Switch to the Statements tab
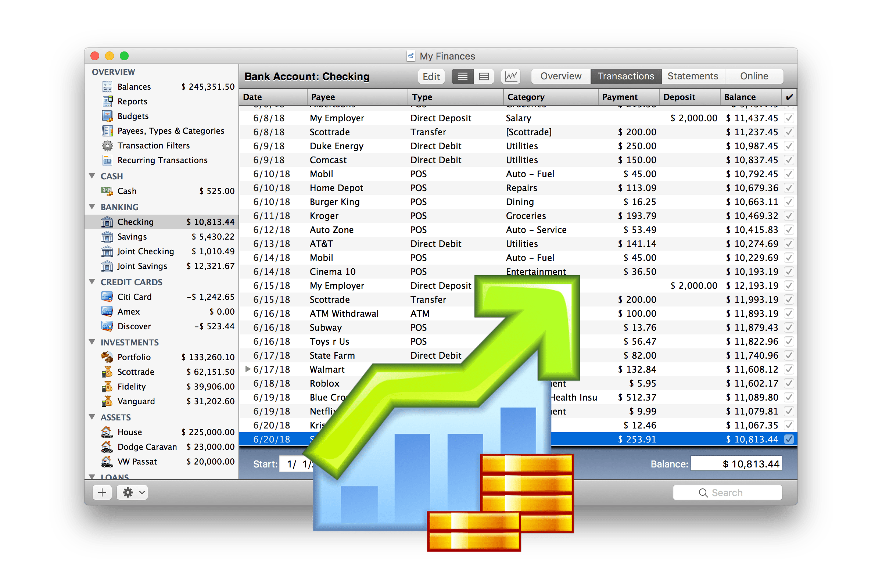The height and width of the screenshot is (588, 882). click(692, 76)
